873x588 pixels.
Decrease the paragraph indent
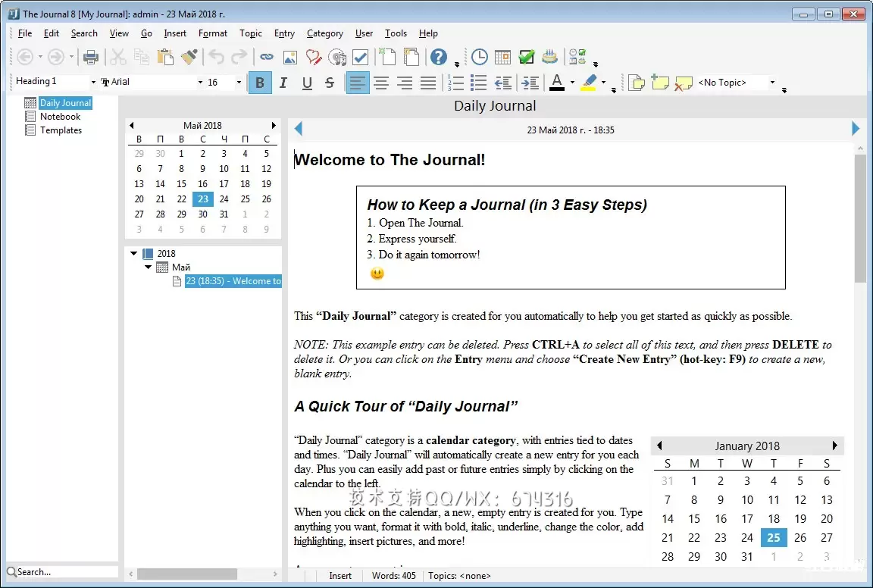[x=502, y=83]
